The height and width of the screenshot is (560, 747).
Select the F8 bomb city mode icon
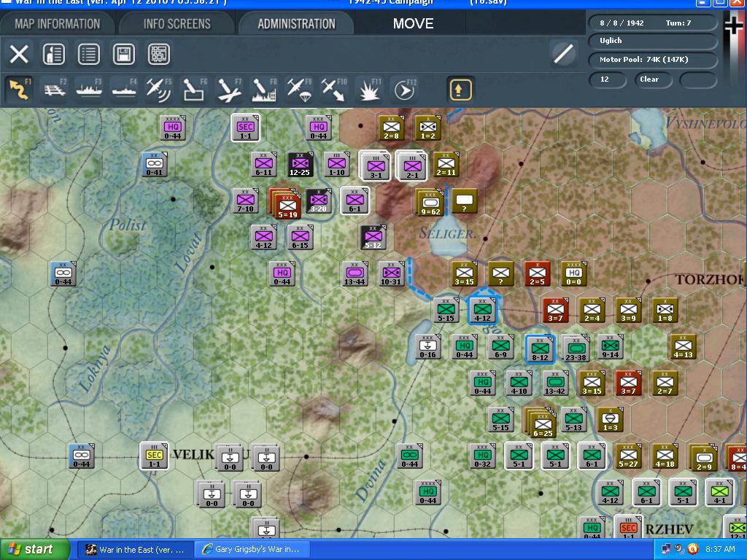click(264, 90)
